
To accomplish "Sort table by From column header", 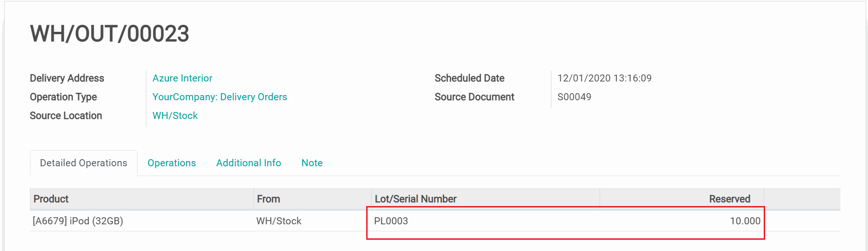I will [268, 199].
